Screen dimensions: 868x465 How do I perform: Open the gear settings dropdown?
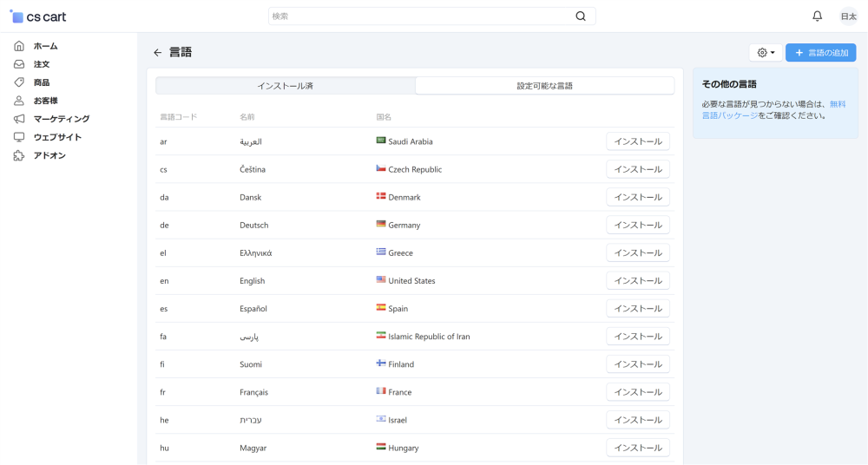click(x=766, y=53)
